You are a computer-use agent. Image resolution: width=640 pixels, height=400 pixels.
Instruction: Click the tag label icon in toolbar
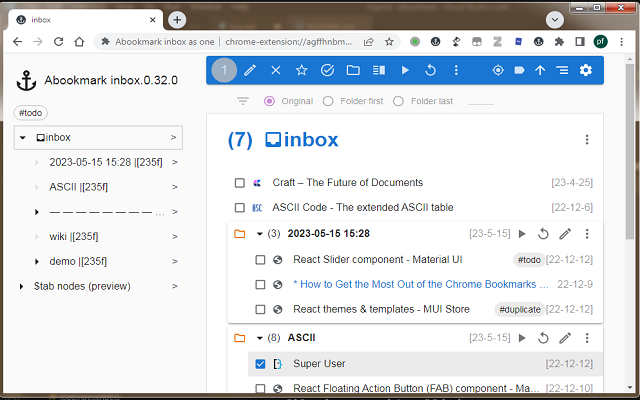[x=519, y=70]
